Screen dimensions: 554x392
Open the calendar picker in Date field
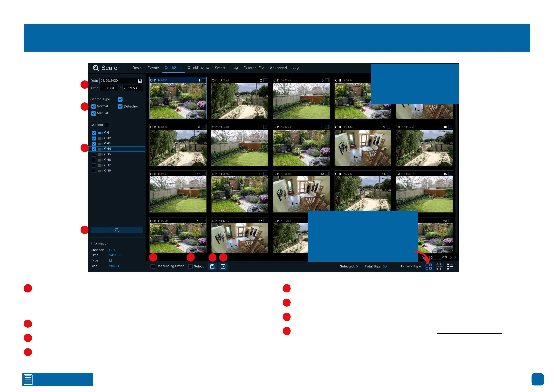[140, 81]
